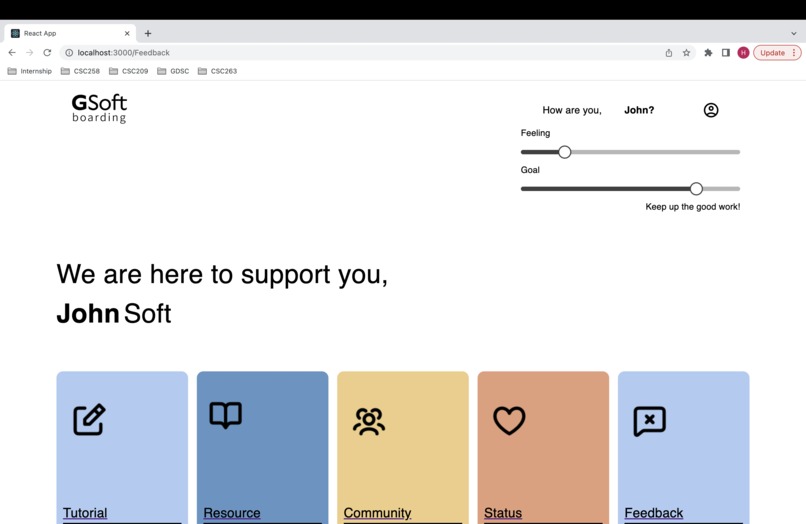Open the tab search chevron dropdown

[794, 33]
